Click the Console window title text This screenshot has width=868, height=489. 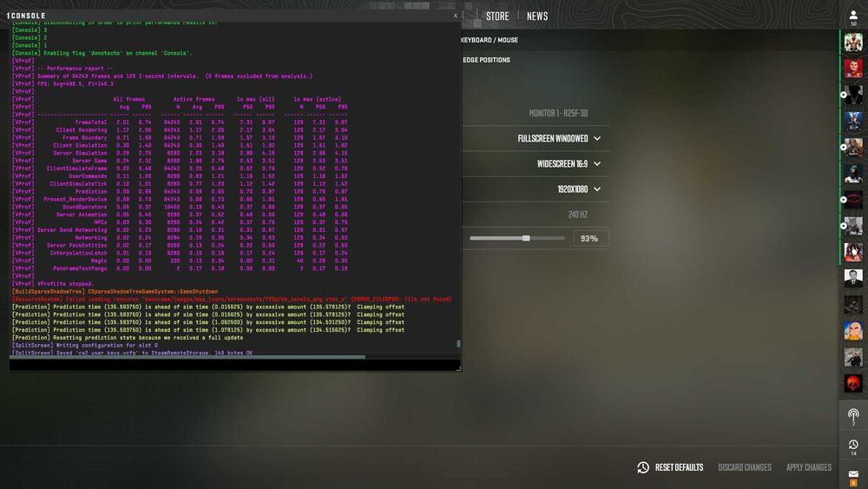[26, 16]
